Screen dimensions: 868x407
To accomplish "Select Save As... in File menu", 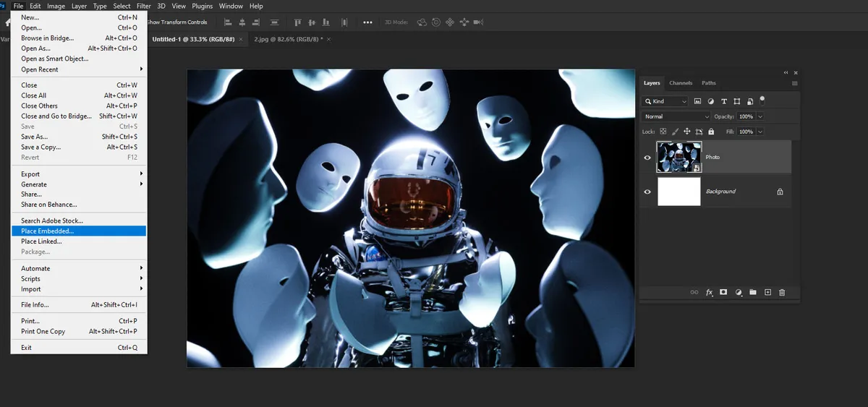I will [79, 137].
